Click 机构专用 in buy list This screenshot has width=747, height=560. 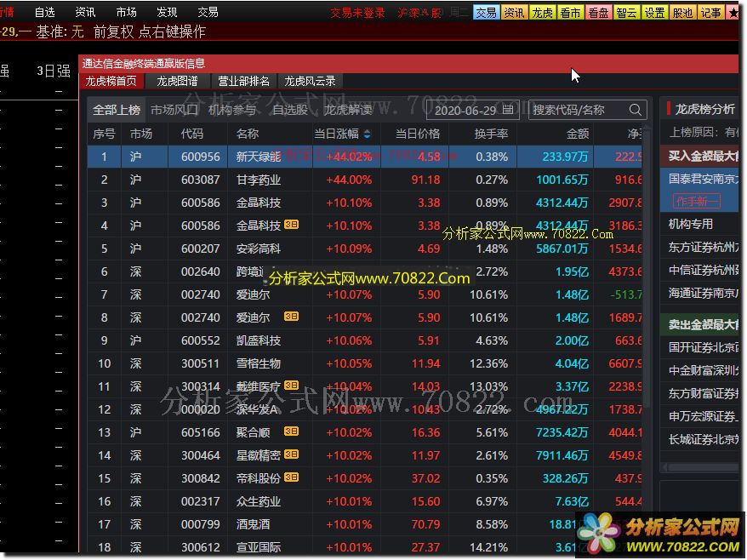tap(690, 224)
